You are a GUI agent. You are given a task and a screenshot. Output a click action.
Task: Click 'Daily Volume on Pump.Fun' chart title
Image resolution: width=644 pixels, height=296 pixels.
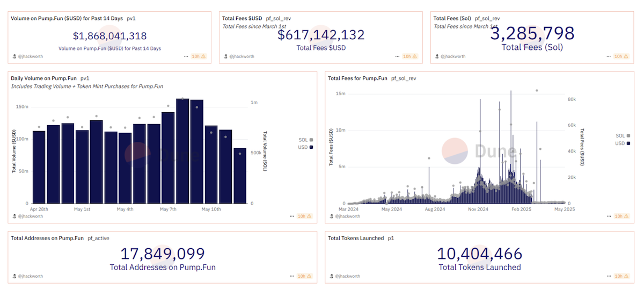coord(44,78)
